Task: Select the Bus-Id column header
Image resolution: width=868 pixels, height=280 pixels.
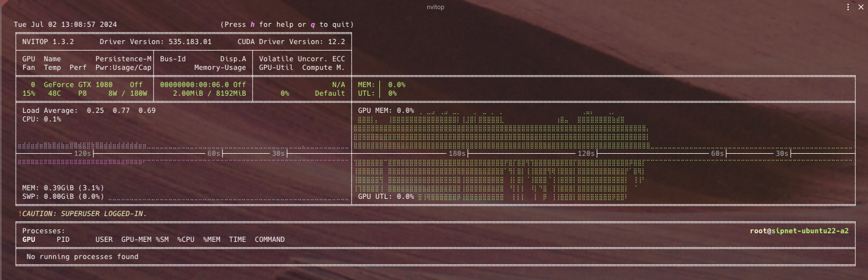Action: [x=173, y=59]
